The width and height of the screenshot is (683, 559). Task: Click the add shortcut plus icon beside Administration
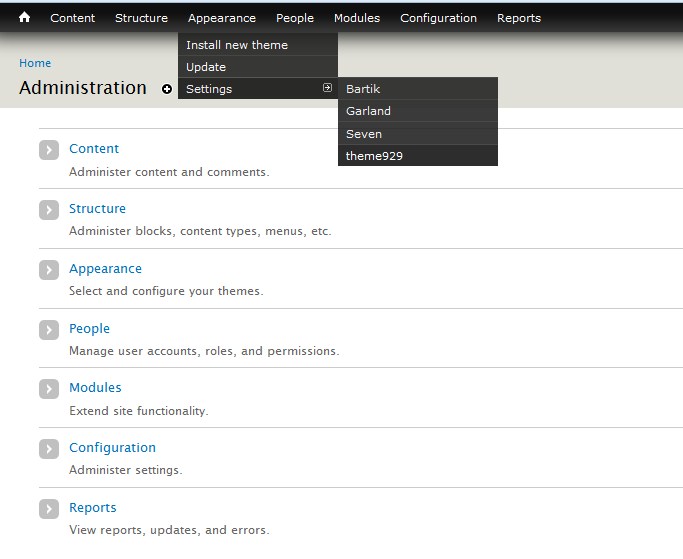click(x=166, y=89)
